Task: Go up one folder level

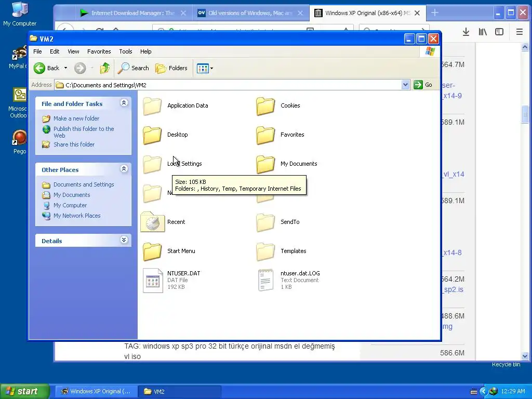Action: point(105,68)
